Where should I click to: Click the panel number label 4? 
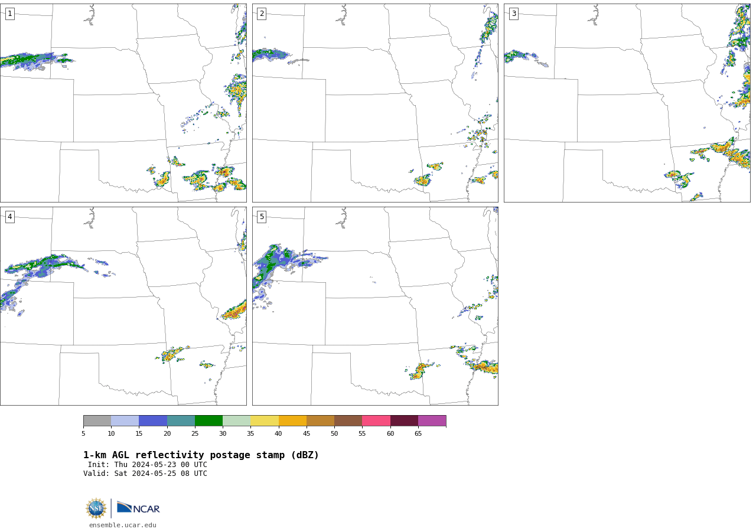(9, 217)
